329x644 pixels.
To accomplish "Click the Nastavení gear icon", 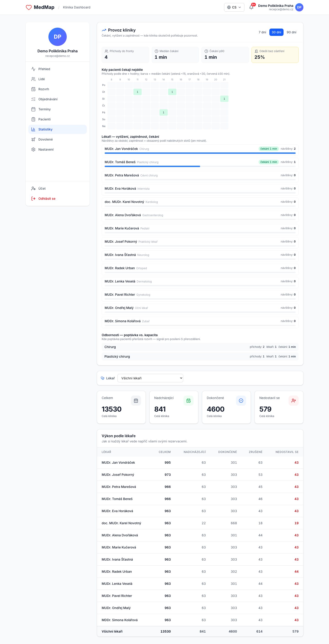I will (33, 149).
